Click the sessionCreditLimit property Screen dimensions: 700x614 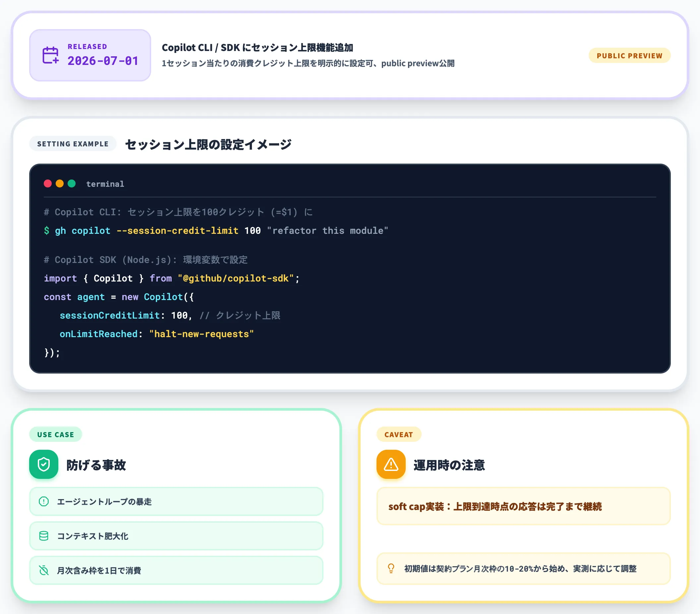[110, 315]
